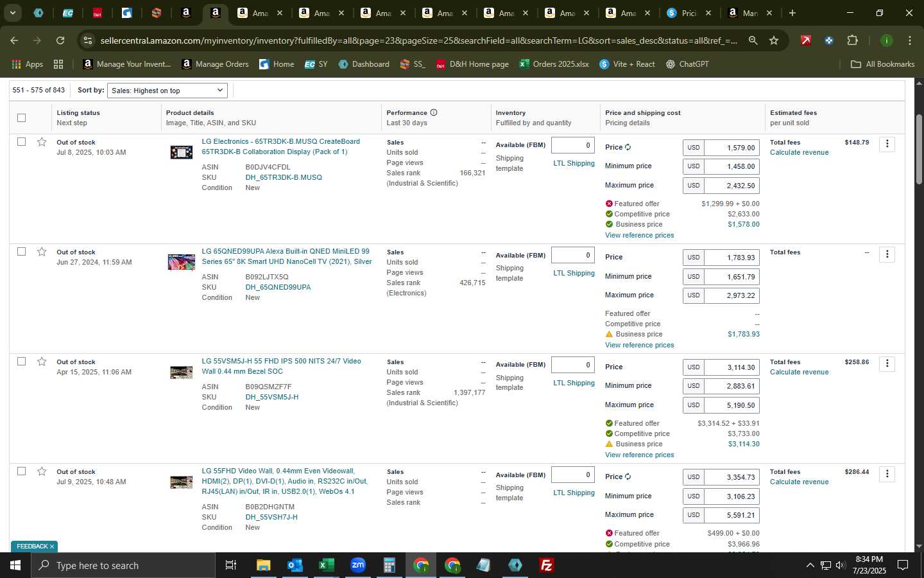924x578 pixels.
Task: Open the browser tab search chevron
Action: coord(12,13)
